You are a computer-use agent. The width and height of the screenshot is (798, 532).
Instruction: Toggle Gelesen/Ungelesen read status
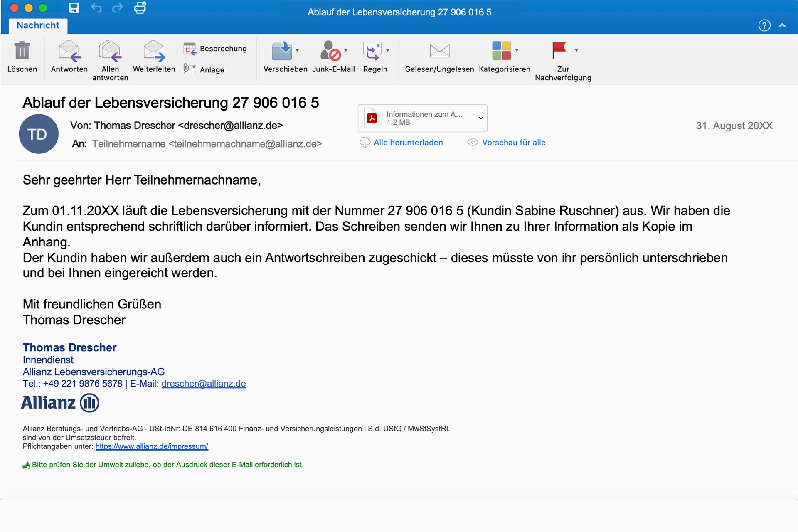[x=439, y=51]
